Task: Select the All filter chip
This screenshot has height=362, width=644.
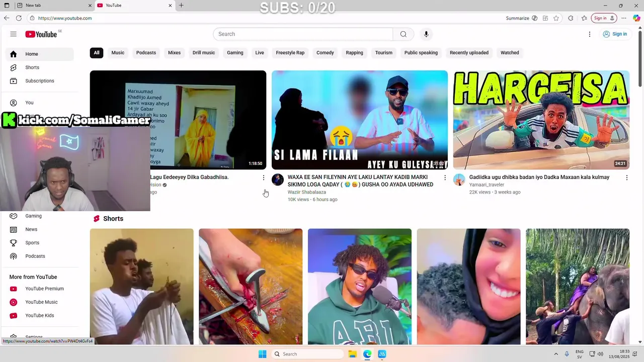Action: [x=97, y=53]
